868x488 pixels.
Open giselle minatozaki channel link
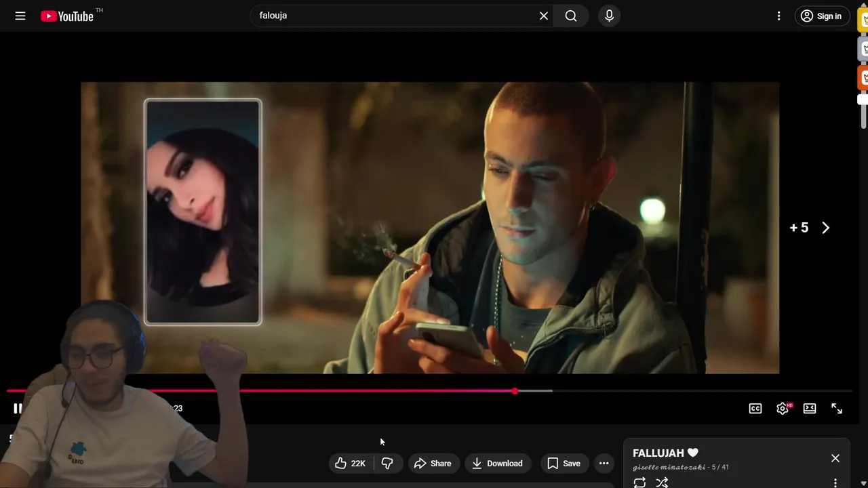click(669, 467)
